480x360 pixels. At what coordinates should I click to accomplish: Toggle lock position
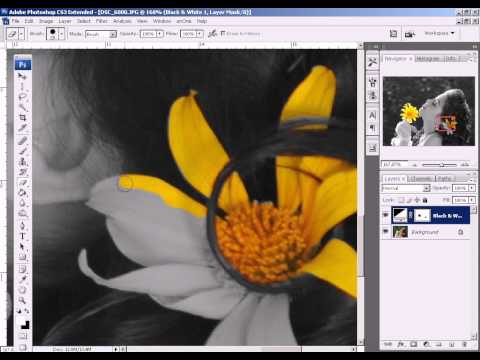click(x=417, y=200)
